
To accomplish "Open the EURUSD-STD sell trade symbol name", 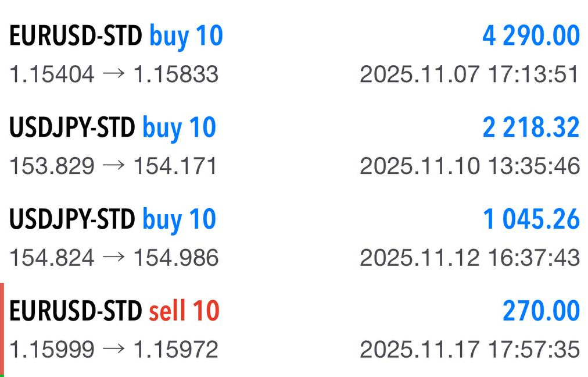I will (76, 311).
